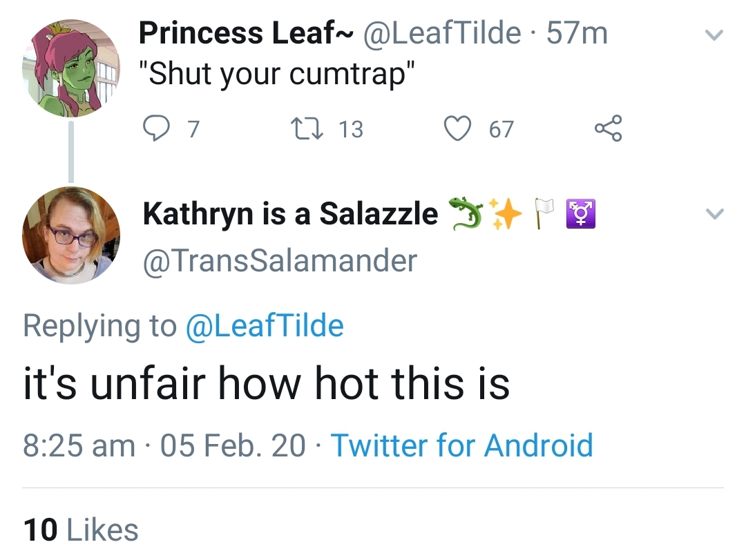Open Kathryn's profile picture
746x560 pixels.
click(x=71, y=235)
